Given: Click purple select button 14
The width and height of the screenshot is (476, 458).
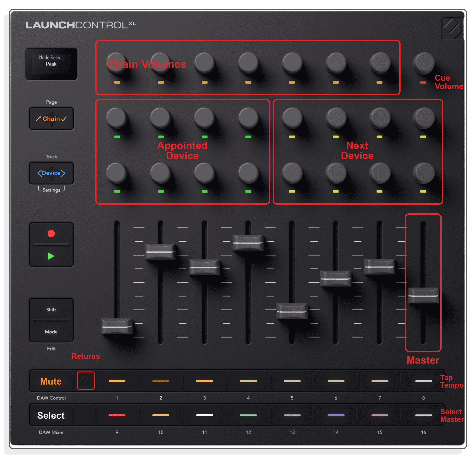Looking at the screenshot, I should (336, 415).
